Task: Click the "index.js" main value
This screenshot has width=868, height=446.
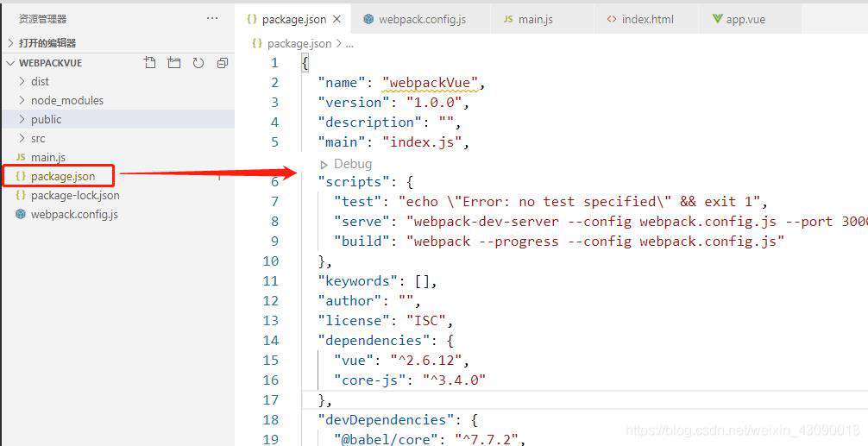Action: coord(422,142)
